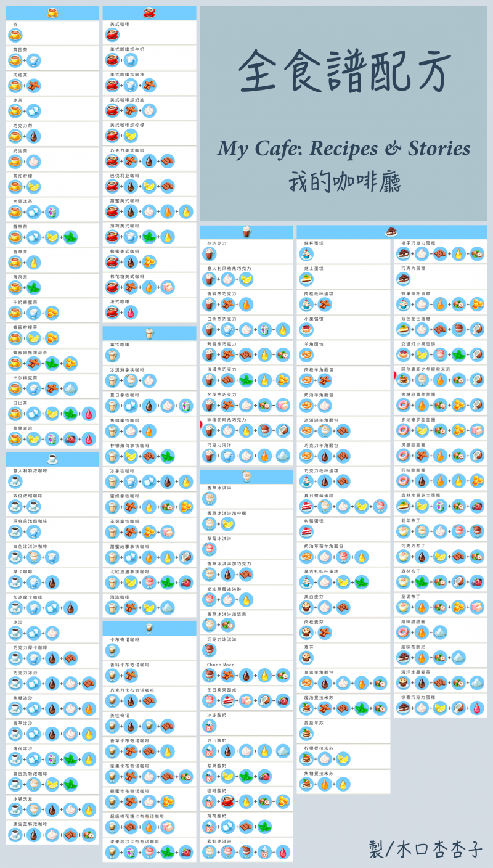Select the recipe name 海洋水晶麦芬
The image size is (493, 868).
(416, 672)
